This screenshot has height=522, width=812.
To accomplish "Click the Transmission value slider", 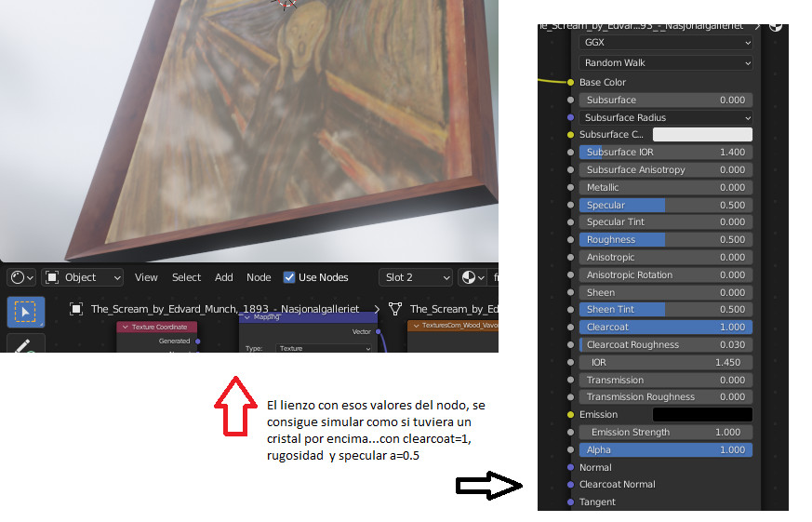I will click(x=665, y=381).
